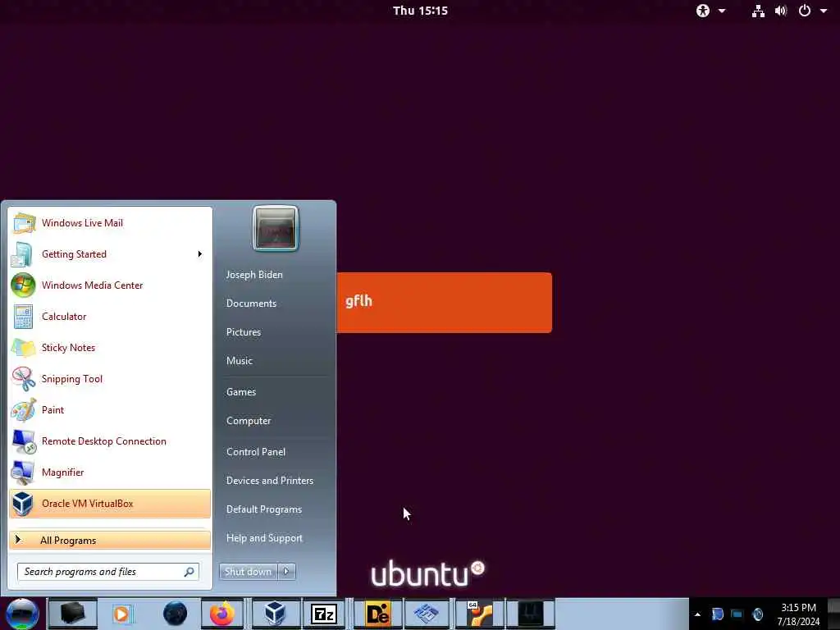Open the Shut down options arrow
This screenshot has height=630, width=840.
pyautogui.click(x=286, y=572)
